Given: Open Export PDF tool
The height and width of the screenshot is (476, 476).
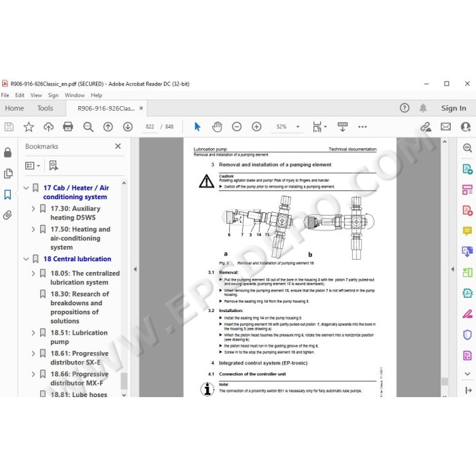Looking at the screenshot, I should [467, 169].
